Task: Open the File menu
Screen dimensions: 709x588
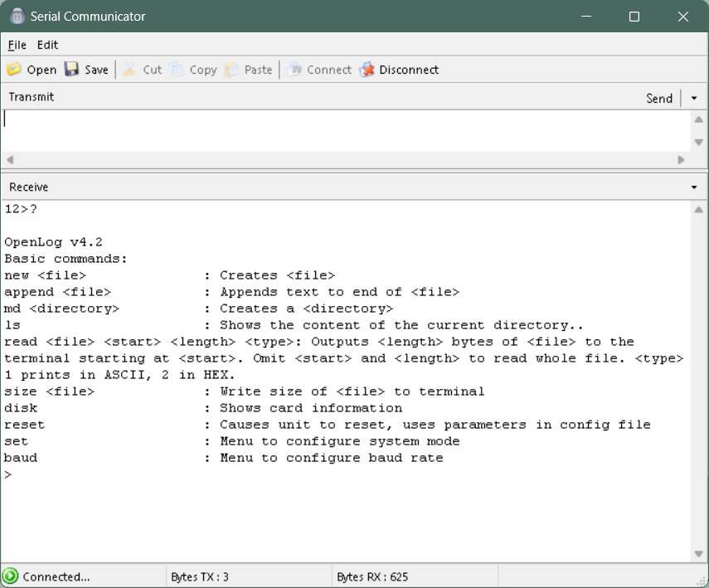Action: [17, 45]
